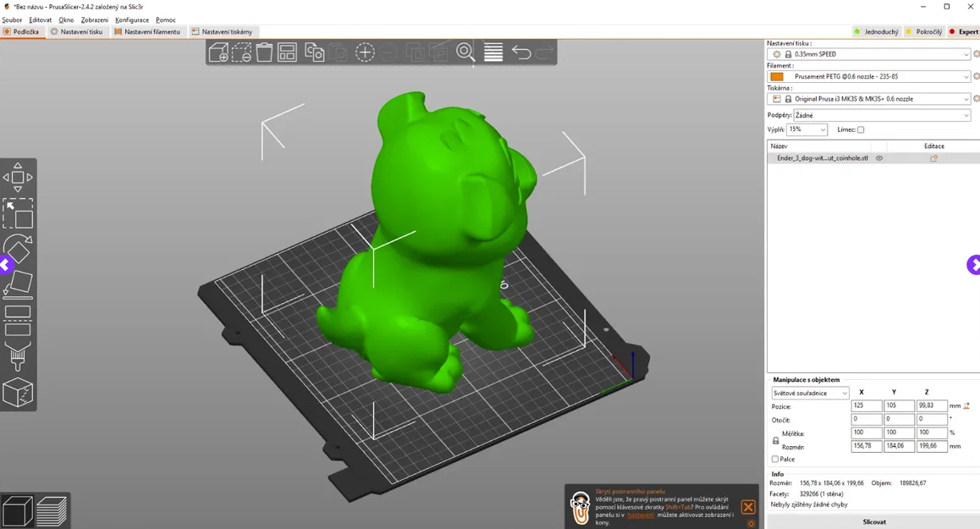Viewport: 980px width, 529px height.
Task: Click the Rozměr Y field showing 184,06
Action: (x=899, y=446)
